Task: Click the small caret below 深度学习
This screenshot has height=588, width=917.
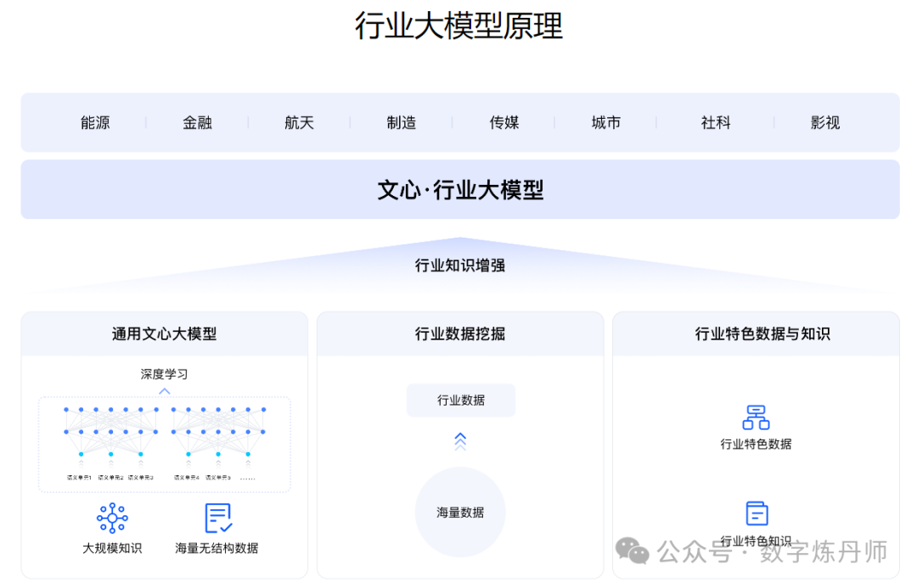Action: 165,391
